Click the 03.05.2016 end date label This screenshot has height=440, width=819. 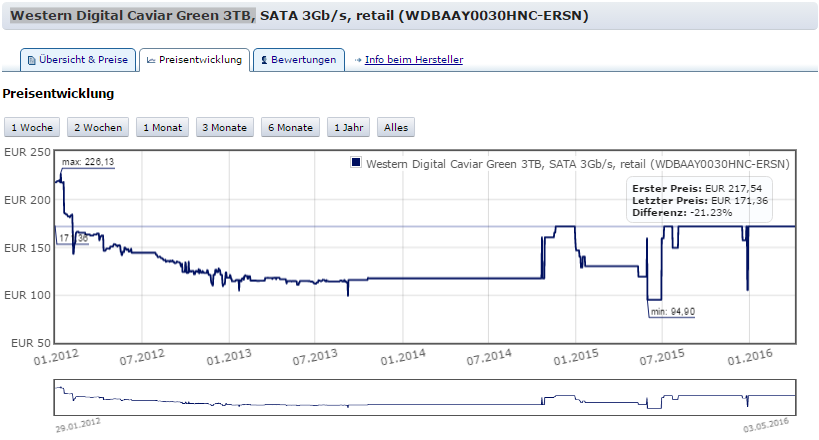(766, 425)
